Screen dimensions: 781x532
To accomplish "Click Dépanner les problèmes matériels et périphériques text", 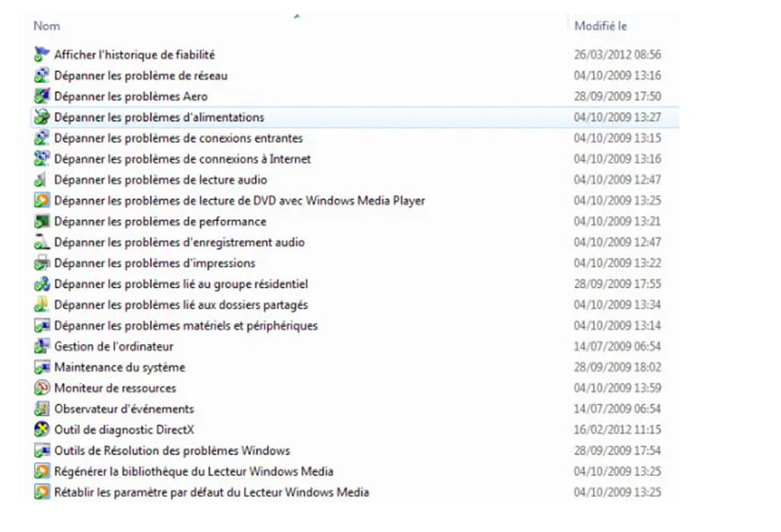I will click(186, 326).
